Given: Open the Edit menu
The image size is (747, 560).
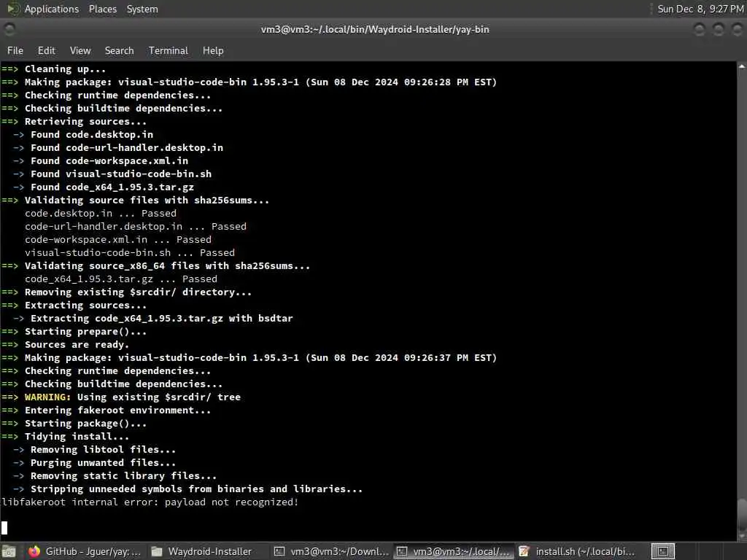Looking at the screenshot, I should point(46,50).
